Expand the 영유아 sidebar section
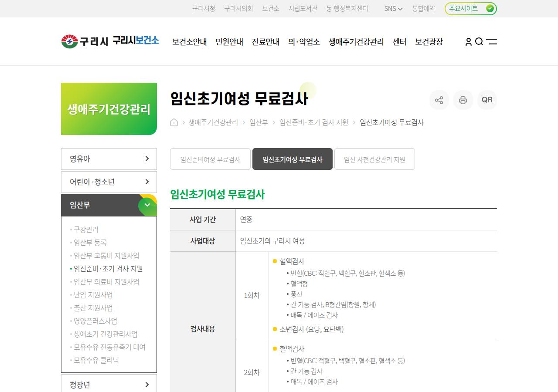The height and width of the screenshot is (392, 558). [x=109, y=159]
